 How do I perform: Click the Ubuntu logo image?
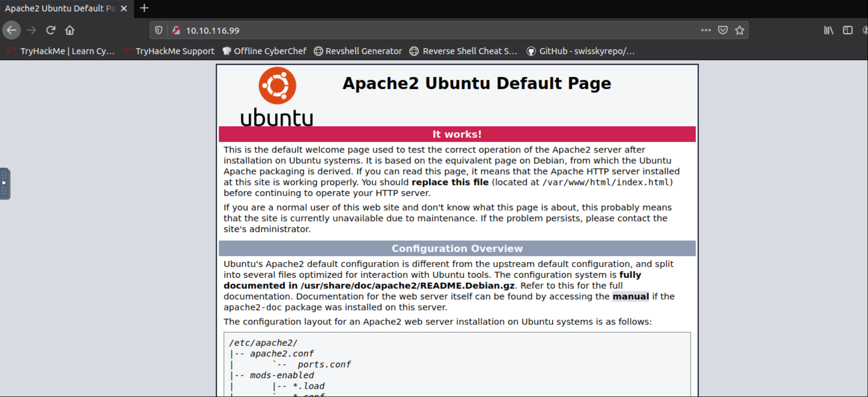click(x=277, y=97)
